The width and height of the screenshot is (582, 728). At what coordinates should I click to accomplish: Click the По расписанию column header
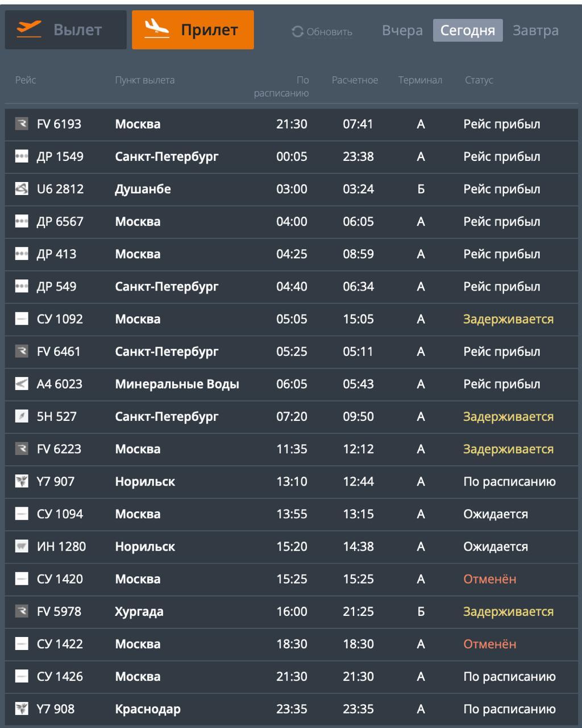281,86
